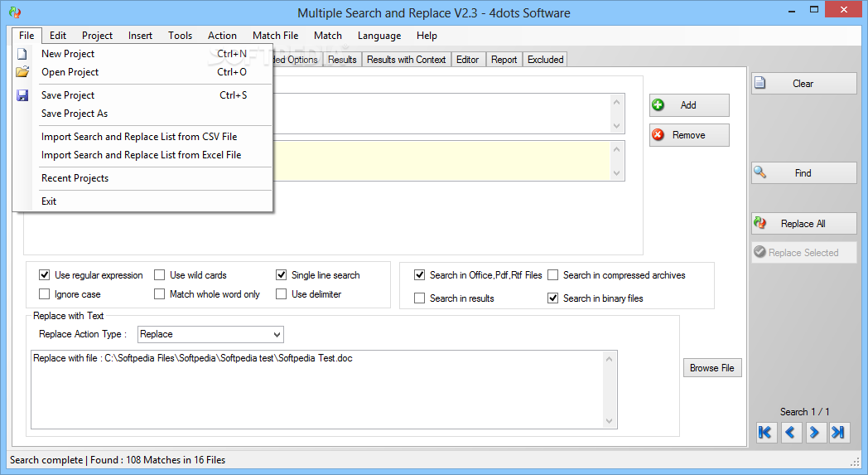Select Import Search and Replace List from CSV File
Viewport: 868px width, 475px height.
(142, 137)
